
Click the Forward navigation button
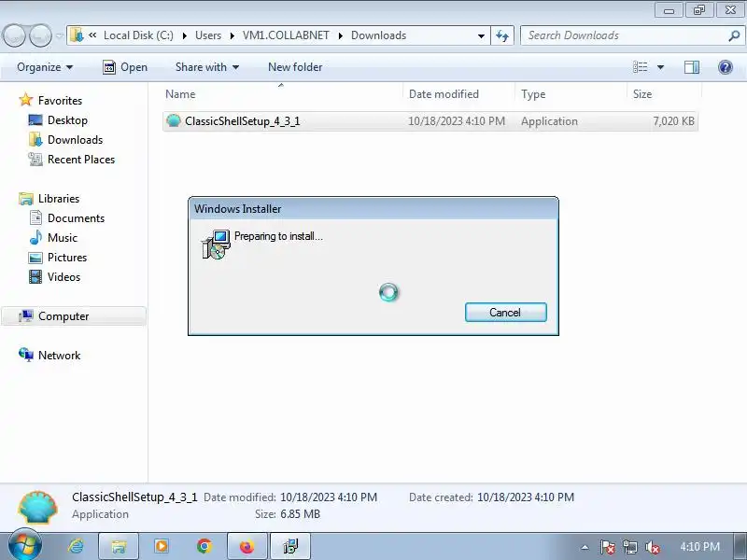tap(41, 35)
